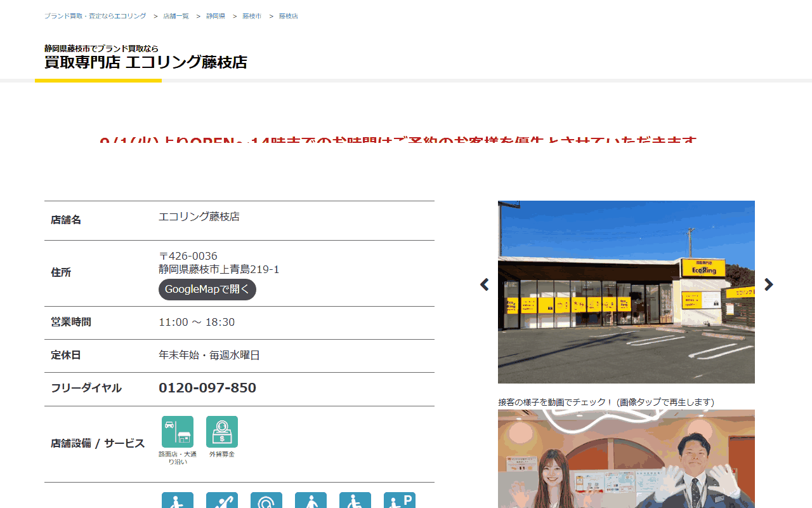812x508 pixels.
Task: Click the 住所 row label
Action: coord(61,272)
